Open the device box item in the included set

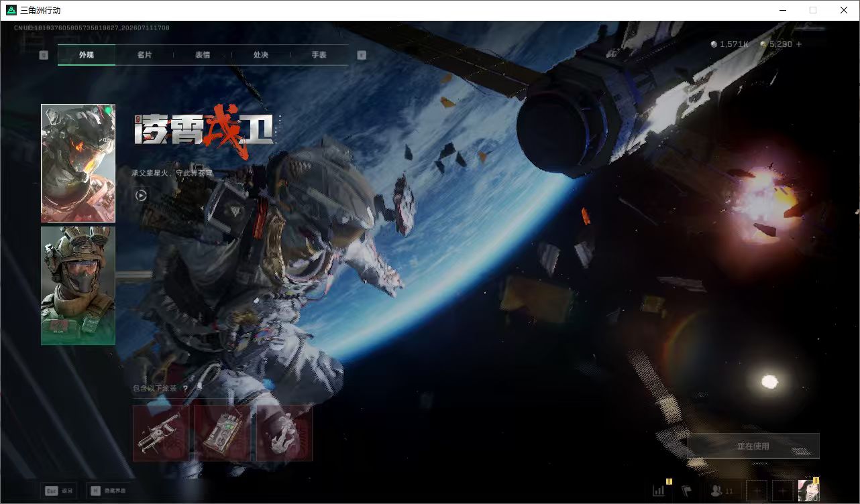coord(223,433)
